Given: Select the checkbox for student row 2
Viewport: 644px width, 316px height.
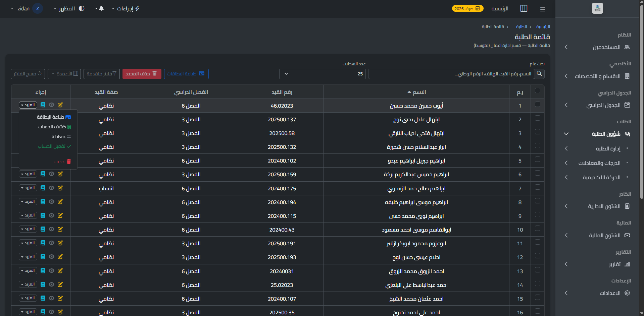Looking at the screenshot, I should [x=538, y=118].
